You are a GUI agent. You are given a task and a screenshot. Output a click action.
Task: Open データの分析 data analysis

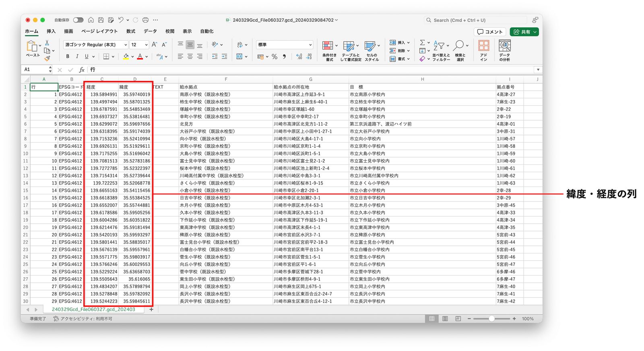pos(504,51)
